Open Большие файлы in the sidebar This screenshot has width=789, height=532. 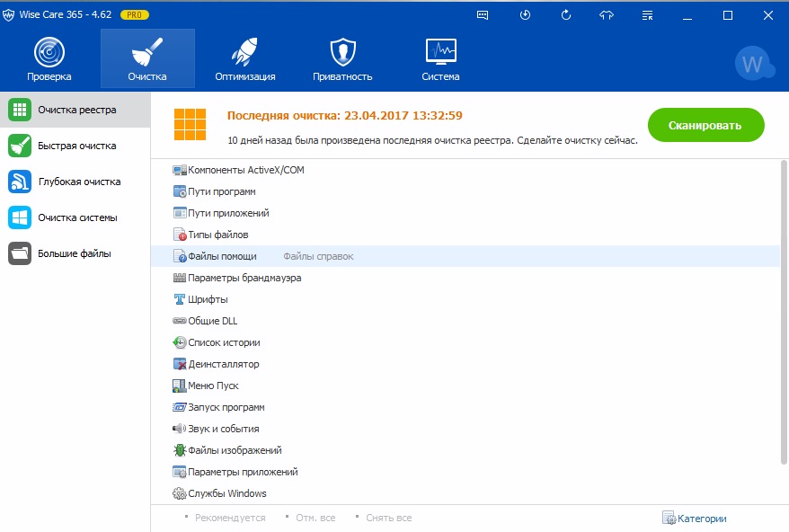tap(74, 253)
